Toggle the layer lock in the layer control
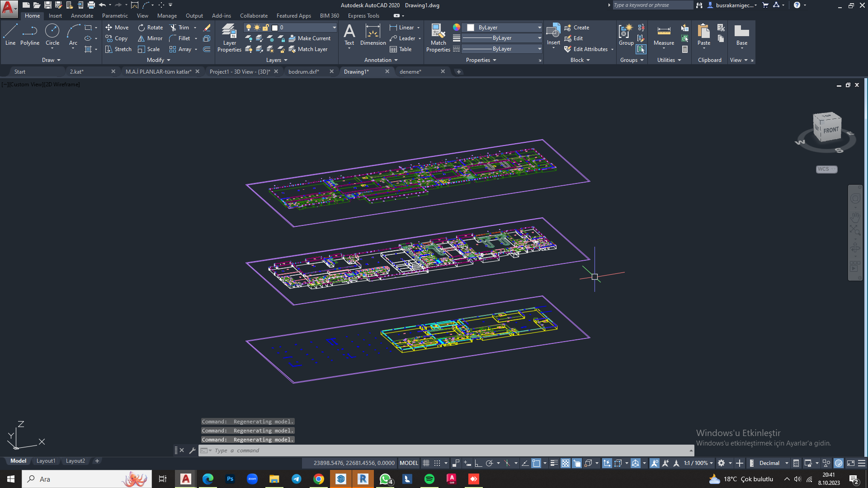 coord(266,27)
